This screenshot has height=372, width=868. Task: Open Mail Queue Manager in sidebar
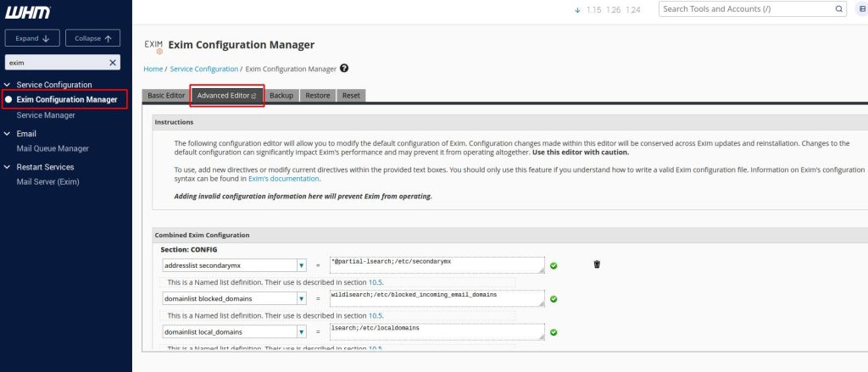coord(53,148)
